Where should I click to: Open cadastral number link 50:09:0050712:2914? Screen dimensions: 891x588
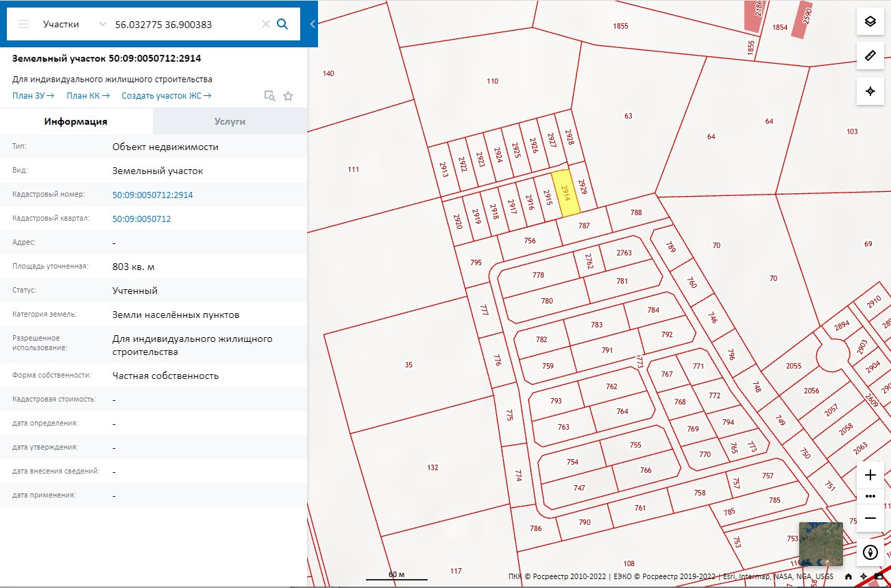click(x=153, y=195)
